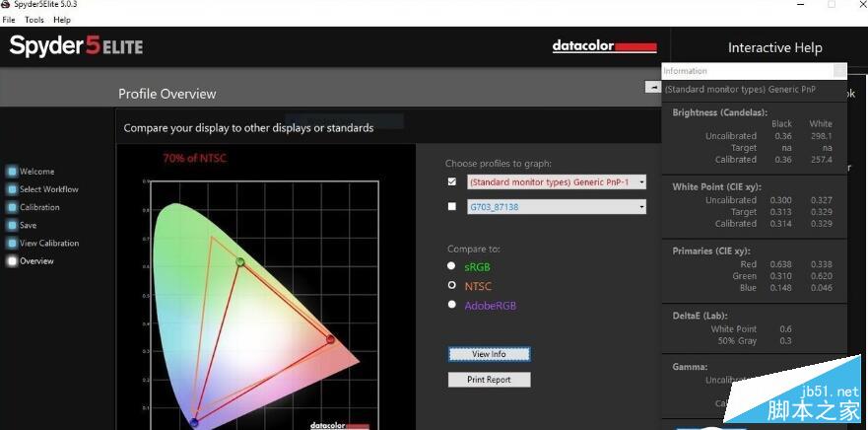
Task: Click the Overview step indicator icon
Action: tap(12, 261)
